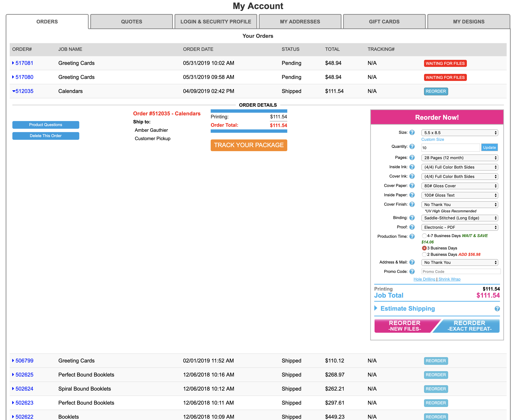Open the Quantity help question icon
This screenshot has width=513, height=420.
[412, 147]
